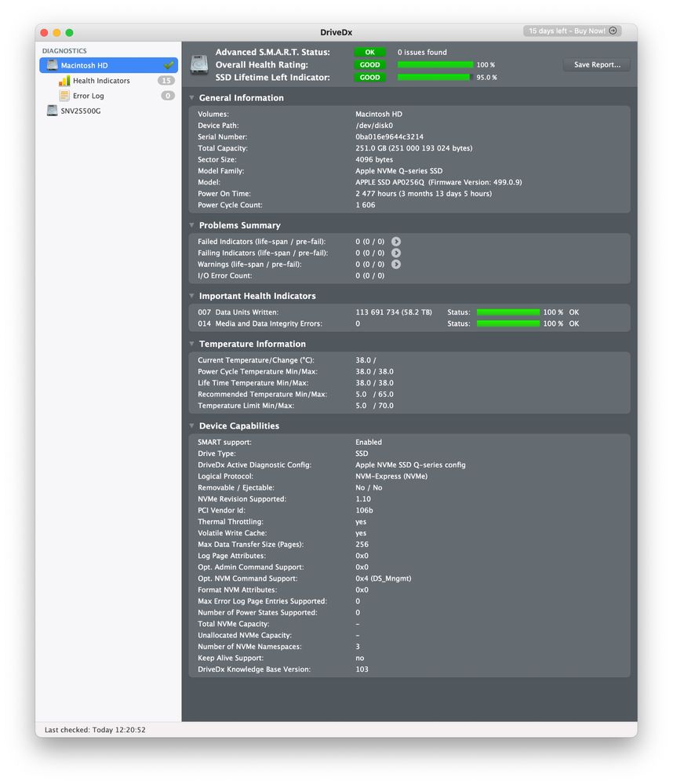673x784 pixels.
Task: Click the Health Indicators count badge 15
Action: (x=166, y=81)
